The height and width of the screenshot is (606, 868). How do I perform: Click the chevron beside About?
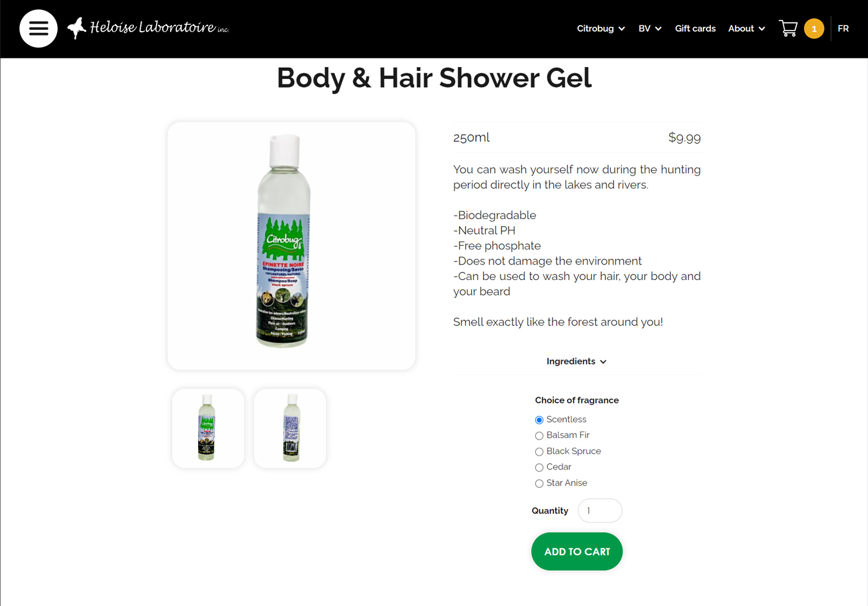pos(762,29)
